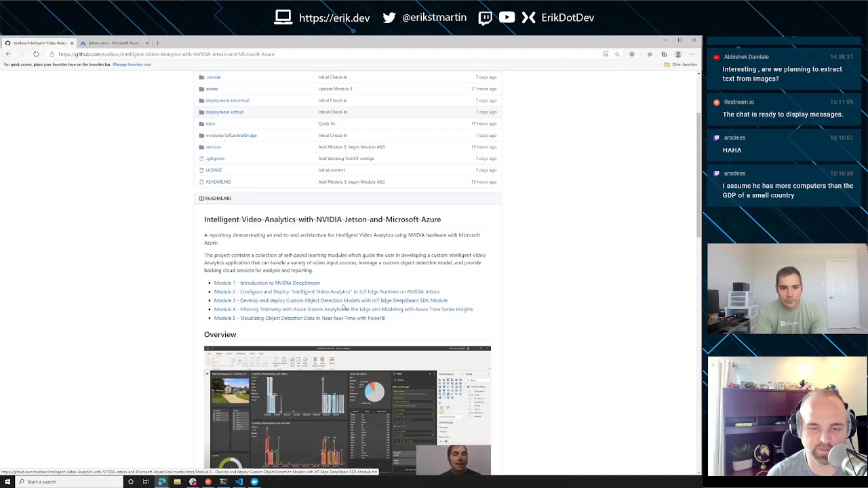Open the deployment-iotcentral folder
The image size is (868, 488).
pyautogui.click(x=227, y=100)
